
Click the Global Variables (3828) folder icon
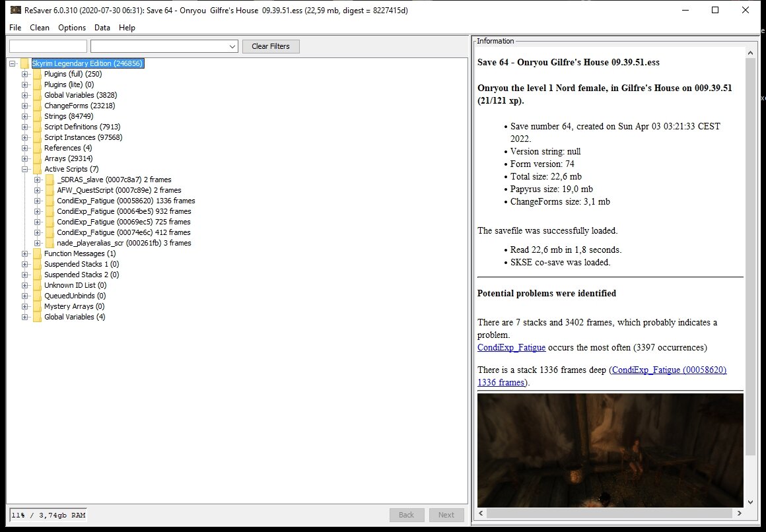37,95
